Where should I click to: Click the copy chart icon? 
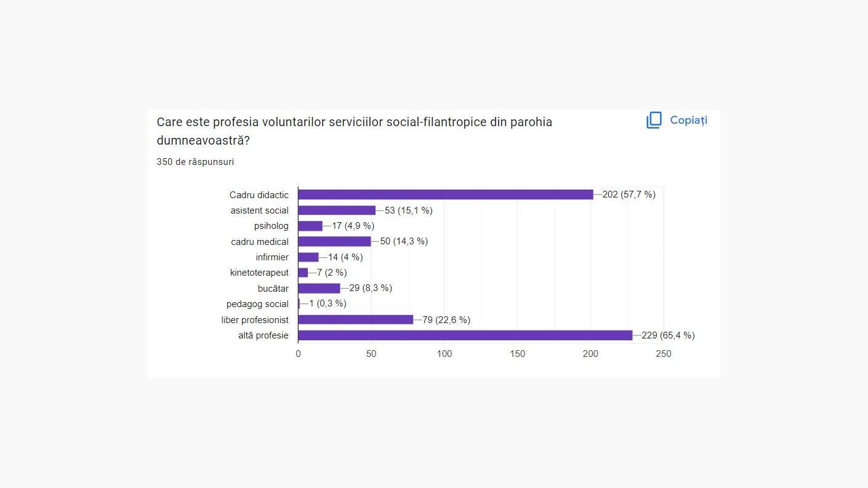(654, 121)
